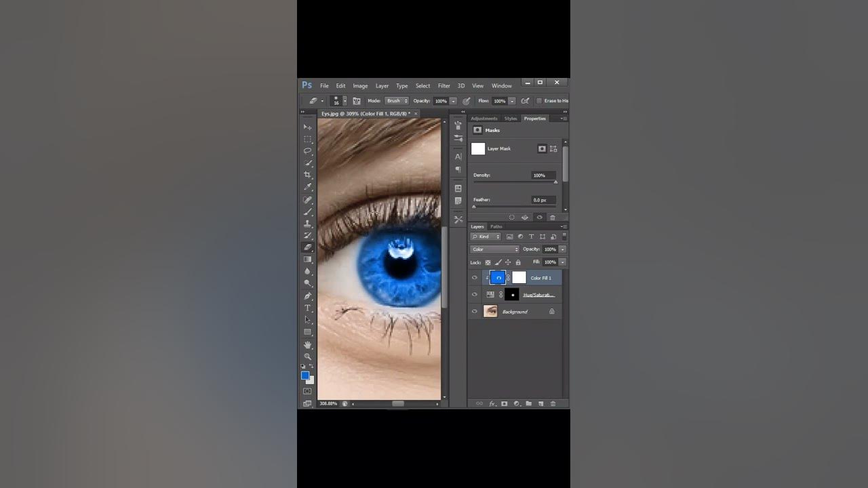Screen dimensions: 868x488
Task: Toggle lock all for layer
Action: point(518,262)
